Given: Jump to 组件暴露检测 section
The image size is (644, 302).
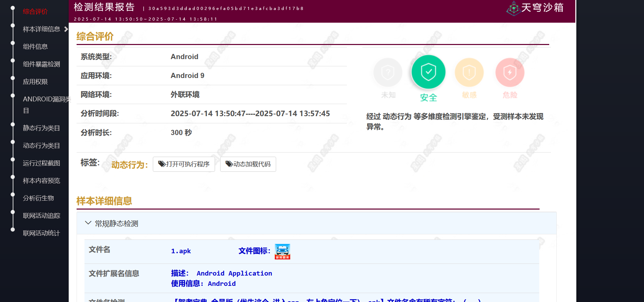Looking at the screenshot, I should point(41,64).
